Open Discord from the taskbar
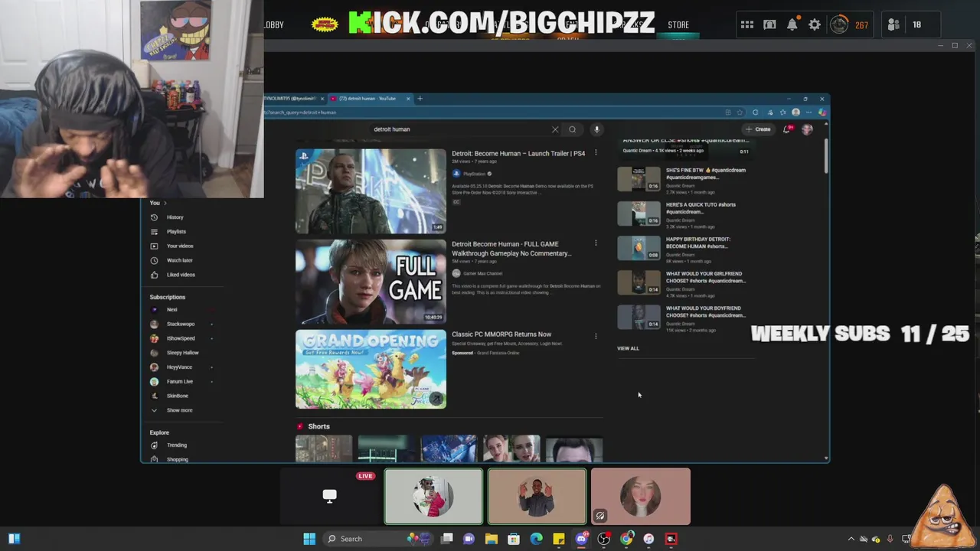980x551 pixels. coord(581,539)
